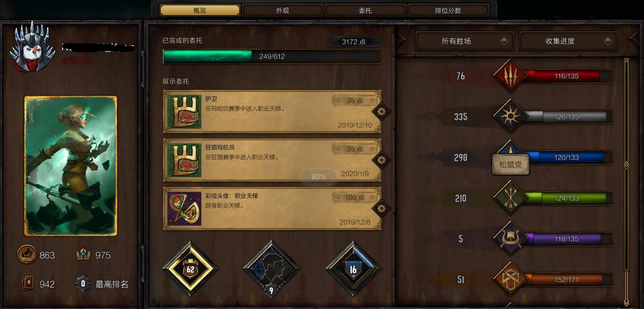The width and height of the screenshot is (644, 309).
Task: Click the Scoia'tael green arrows faction icon
Action: coord(510,198)
